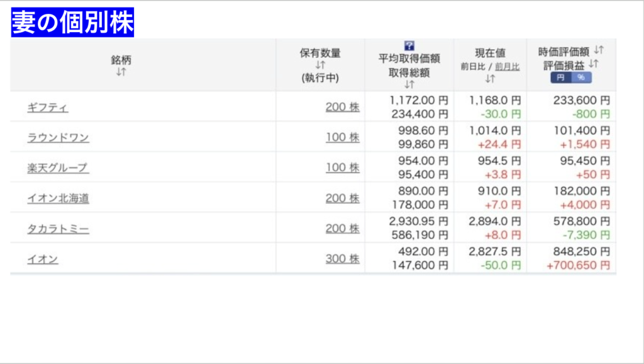Sort by 時価評価額 arrows
644x364 pixels.
[x=599, y=50]
